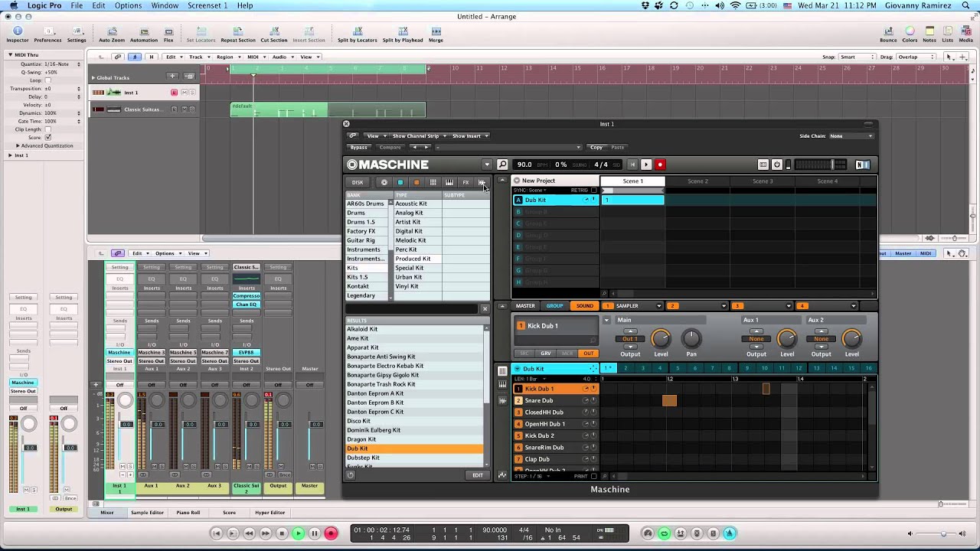Open the Screenset 1 menu
Screen dimensions: 980x551
click(207, 5)
